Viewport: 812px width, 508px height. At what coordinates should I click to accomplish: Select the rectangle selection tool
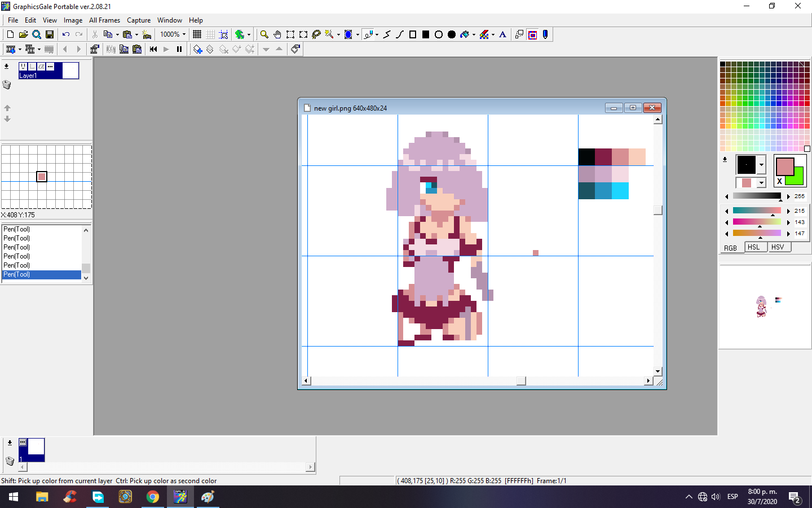(x=290, y=34)
